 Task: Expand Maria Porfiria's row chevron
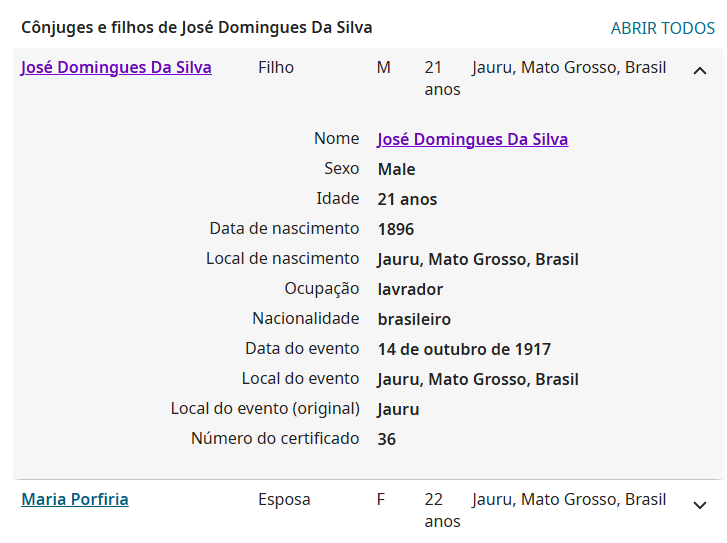699,505
